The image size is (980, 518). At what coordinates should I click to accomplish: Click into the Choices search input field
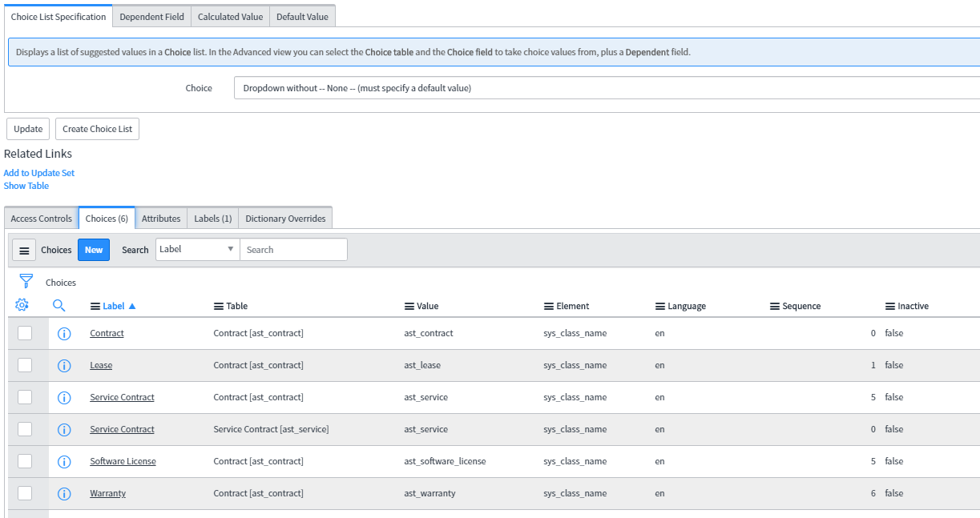pyautogui.click(x=294, y=250)
